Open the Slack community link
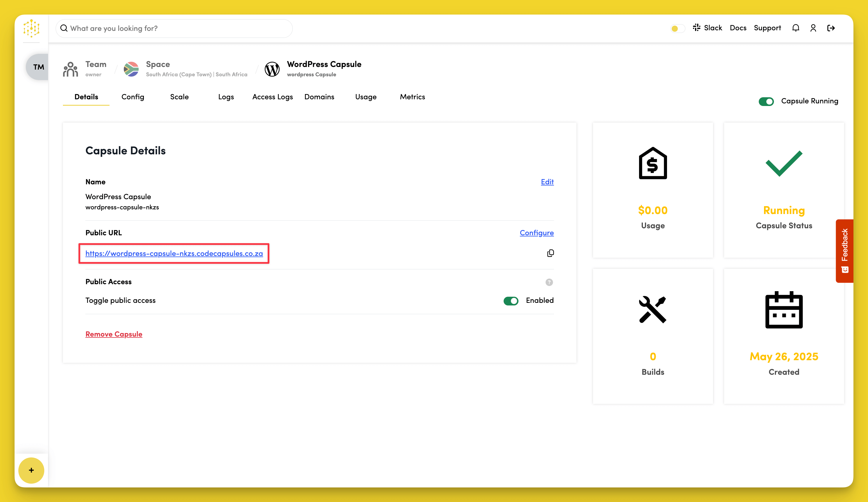Viewport: 868px width, 502px height. click(708, 28)
